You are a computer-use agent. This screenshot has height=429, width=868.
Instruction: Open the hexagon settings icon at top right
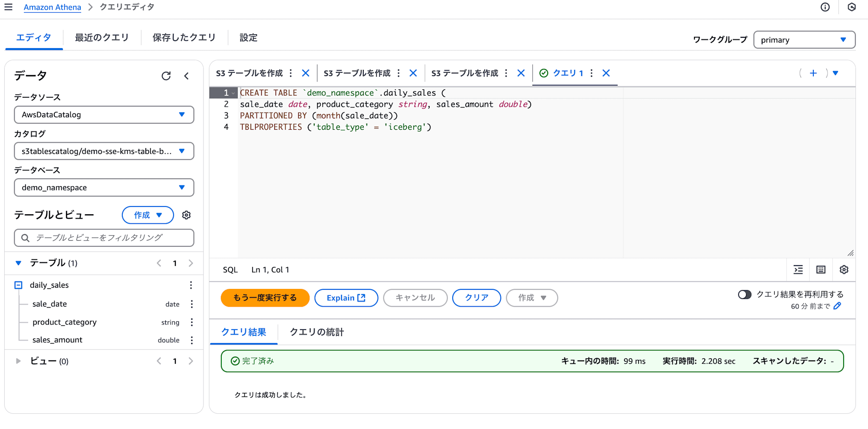(x=852, y=7)
